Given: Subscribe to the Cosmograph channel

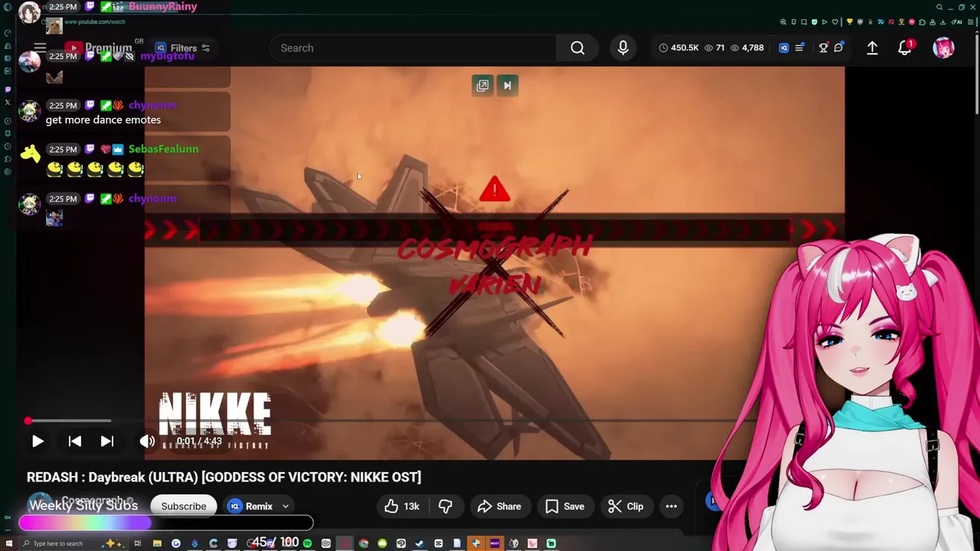Looking at the screenshot, I should (184, 506).
